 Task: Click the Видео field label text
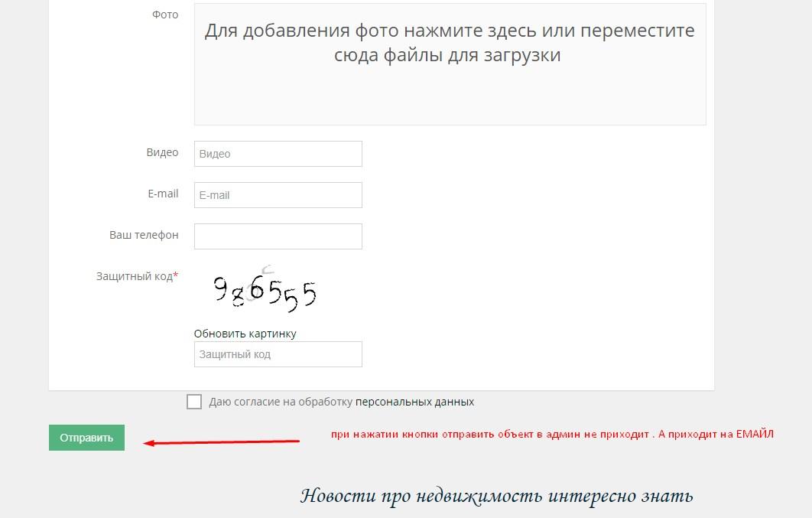tap(163, 152)
